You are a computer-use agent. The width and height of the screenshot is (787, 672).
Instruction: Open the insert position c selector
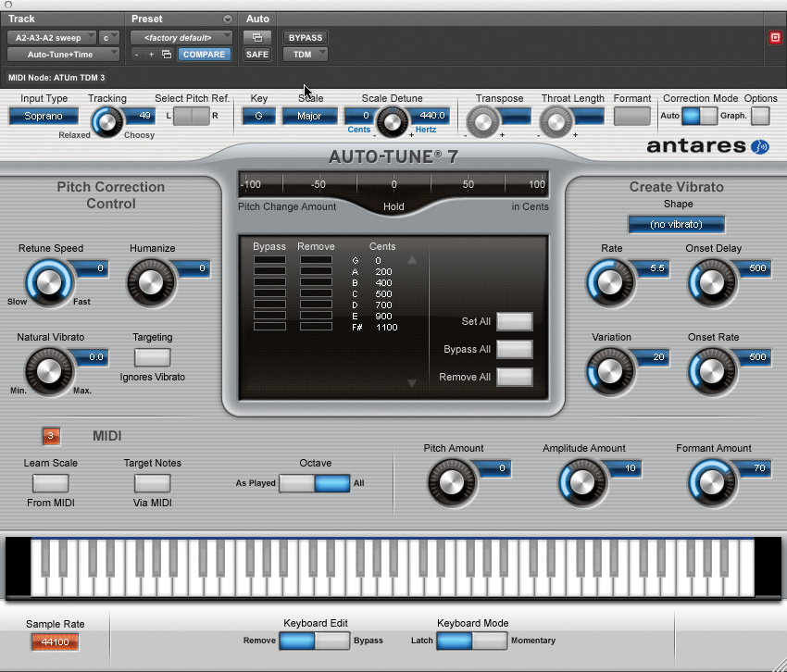(109, 38)
